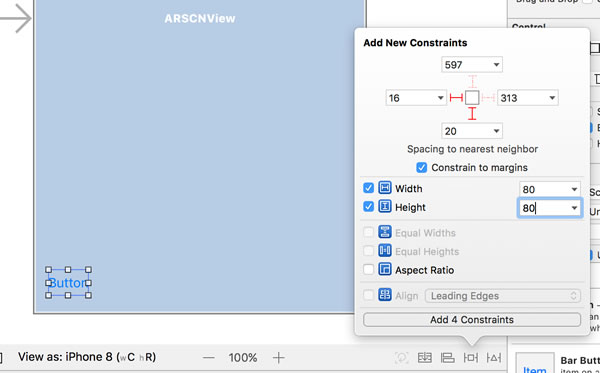Open the Add New Constraints pin icon

click(x=471, y=358)
